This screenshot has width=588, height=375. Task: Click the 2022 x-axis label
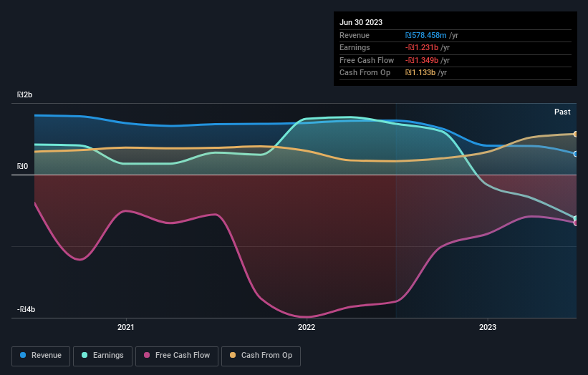307,328
